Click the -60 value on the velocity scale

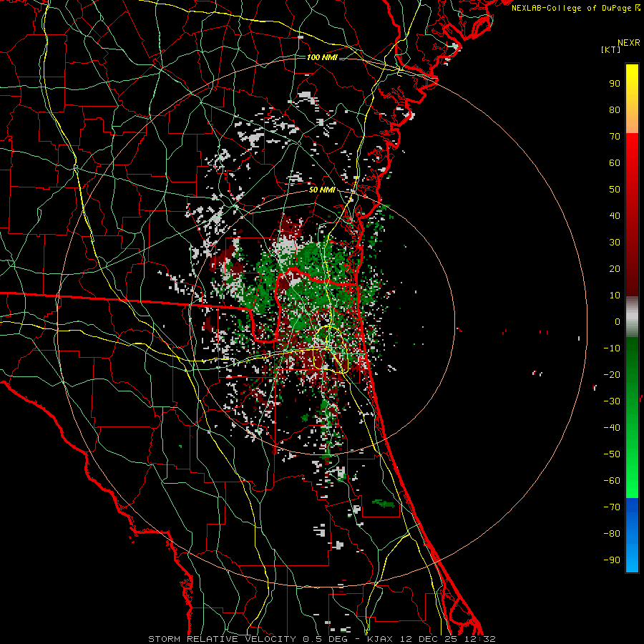coord(612,481)
